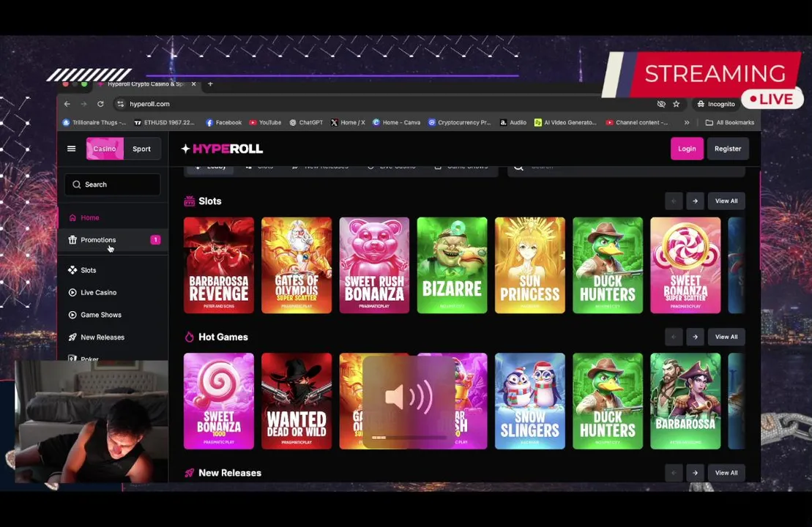Open Duck Hunters in Hot Games row

pos(608,401)
